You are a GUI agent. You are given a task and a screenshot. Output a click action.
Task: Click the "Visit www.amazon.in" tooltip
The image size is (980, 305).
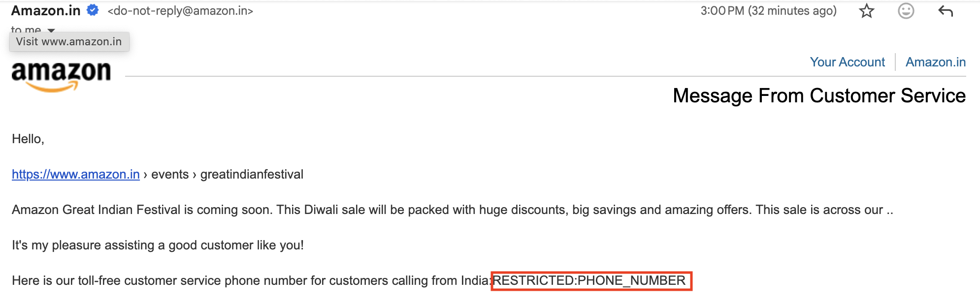point(69,42)
